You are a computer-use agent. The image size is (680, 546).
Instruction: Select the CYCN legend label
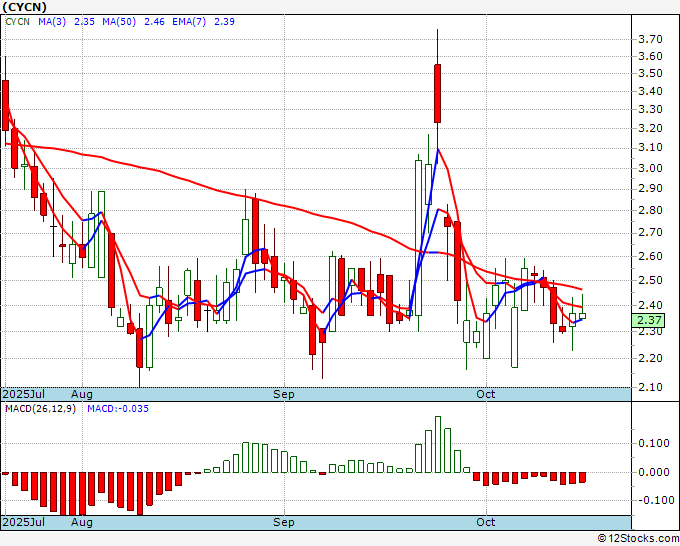pyautogui.click(x=17, y=22)
